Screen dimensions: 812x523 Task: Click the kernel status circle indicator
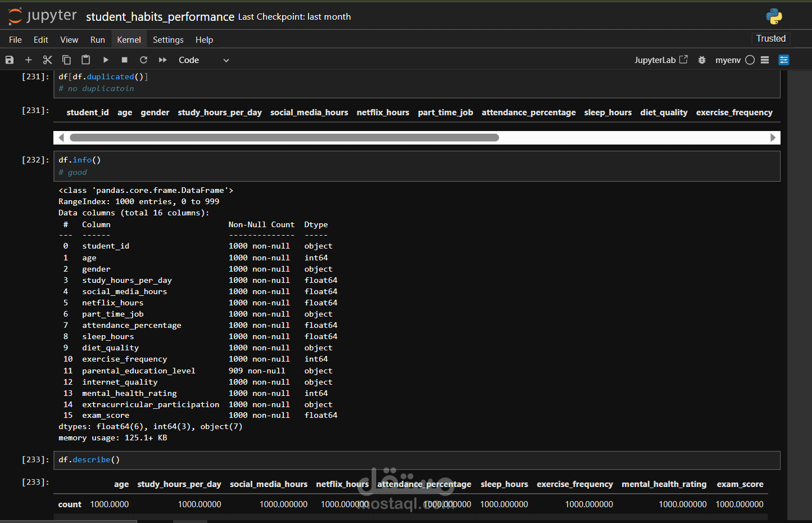pyautogui.click(x=750, y=60)
